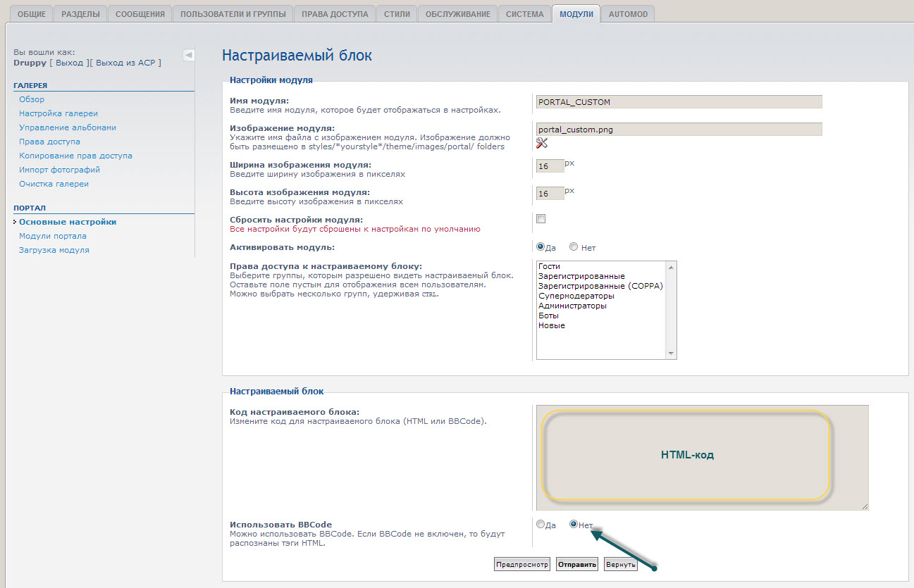
Task: Open the 'Стили' tab
Action: click(397, 14)
